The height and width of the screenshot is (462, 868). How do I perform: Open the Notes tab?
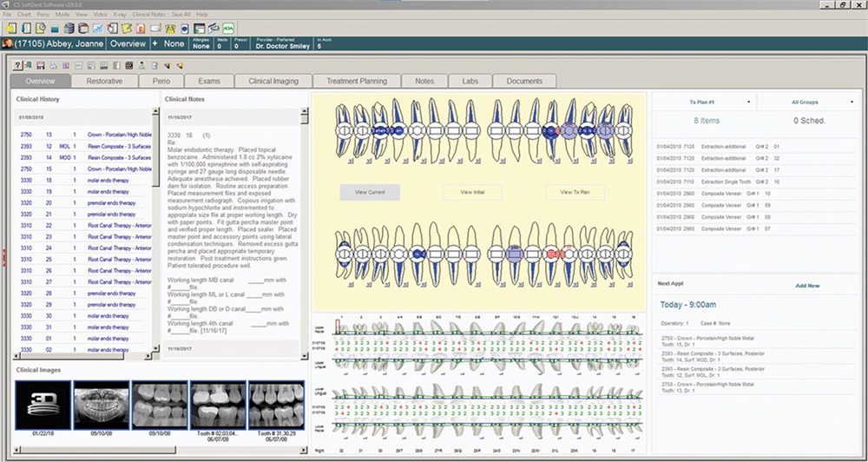click(424, 81)
